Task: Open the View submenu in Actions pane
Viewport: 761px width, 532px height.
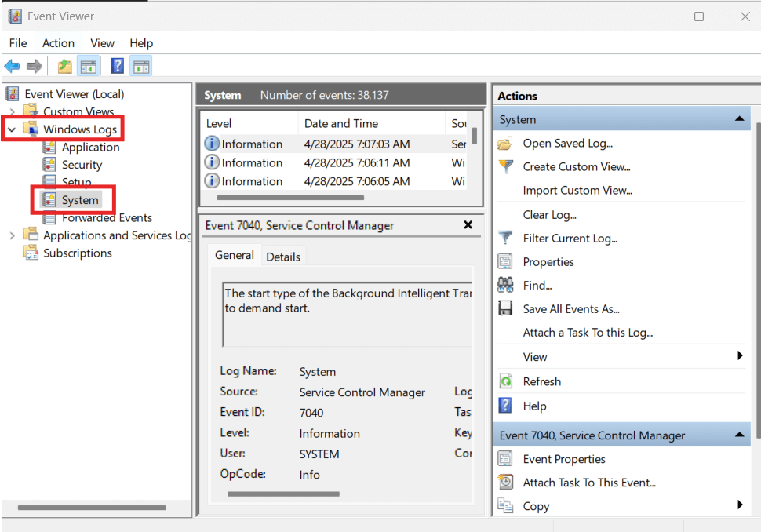Action: click(x=534, y=356)
